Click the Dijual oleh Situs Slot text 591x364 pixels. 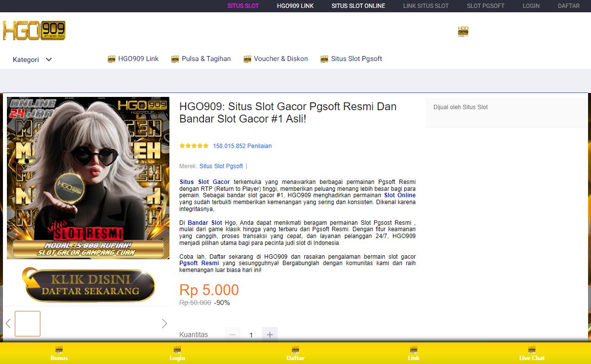click(460, 107)
